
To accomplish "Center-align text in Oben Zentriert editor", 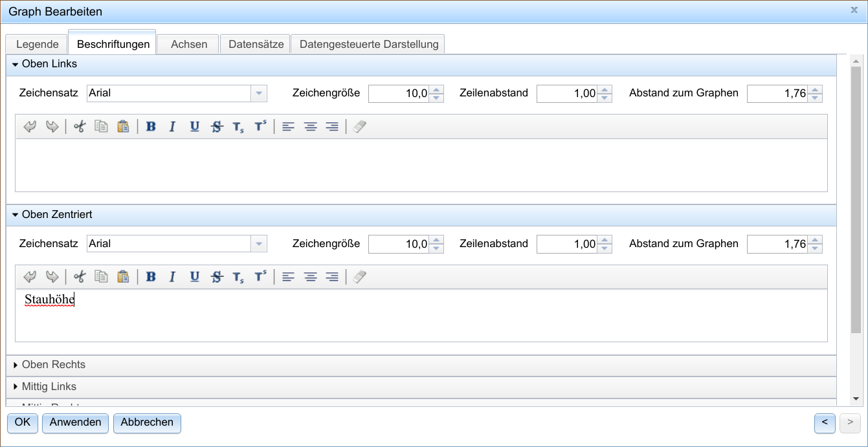I will 311,278.
